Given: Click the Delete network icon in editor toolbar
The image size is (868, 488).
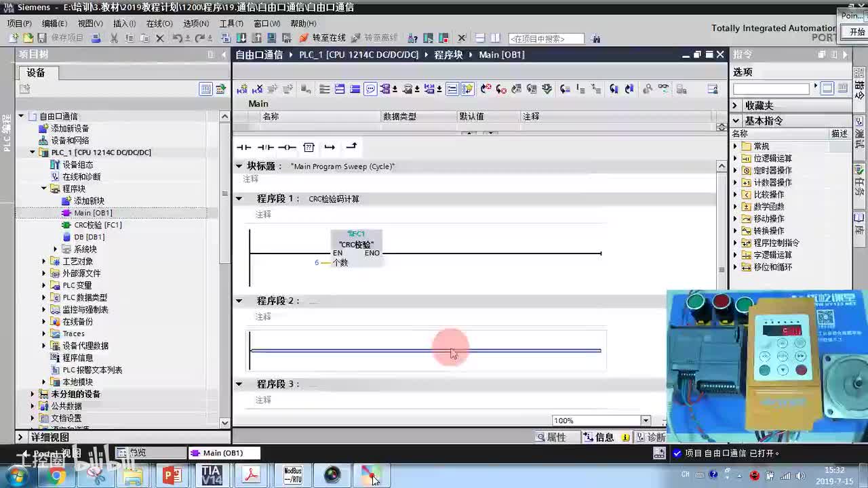Looking at the screenshot, I should (258, 89).
